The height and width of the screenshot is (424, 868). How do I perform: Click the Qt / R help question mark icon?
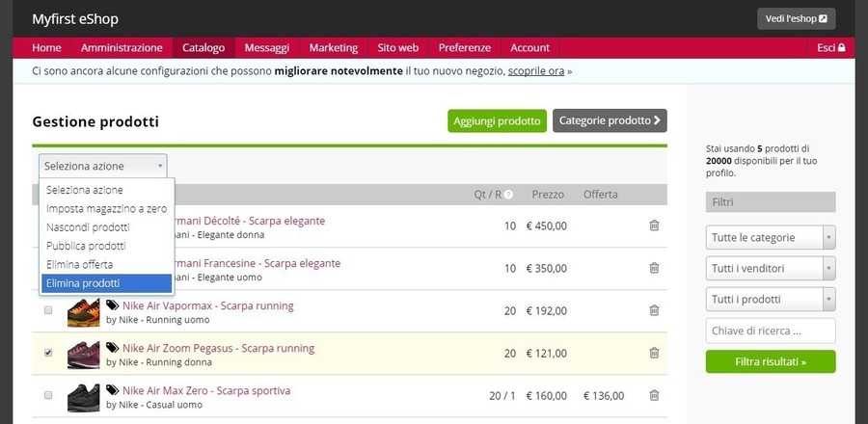pos(508,195)
